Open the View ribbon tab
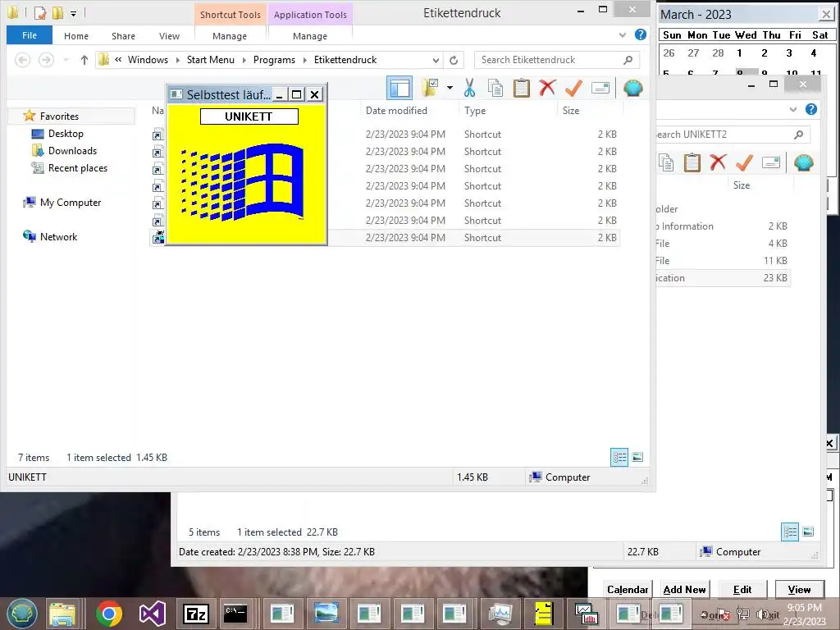The height and width of the screenshot is (630, 840). (169, 36)
